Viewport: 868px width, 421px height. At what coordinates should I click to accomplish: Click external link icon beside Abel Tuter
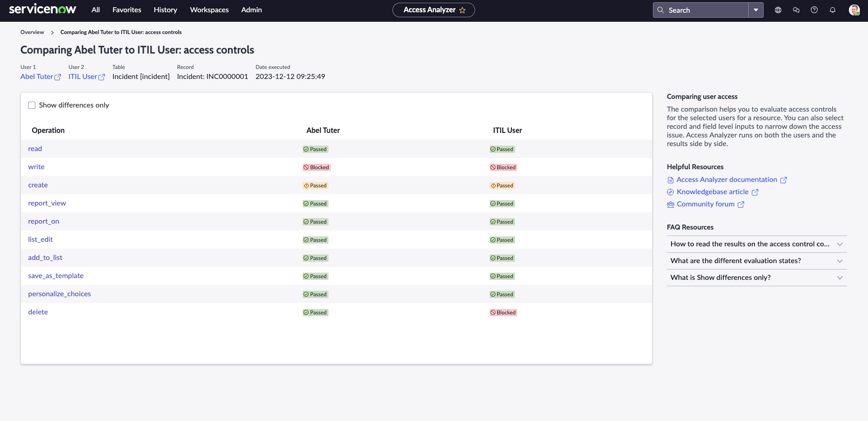click(58, 77)
